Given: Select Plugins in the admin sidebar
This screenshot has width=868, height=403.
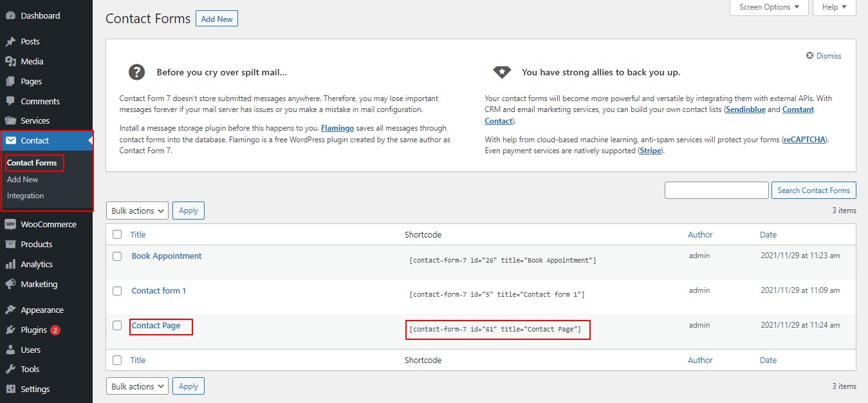Looking at the screenshot, I should [33, 330].
